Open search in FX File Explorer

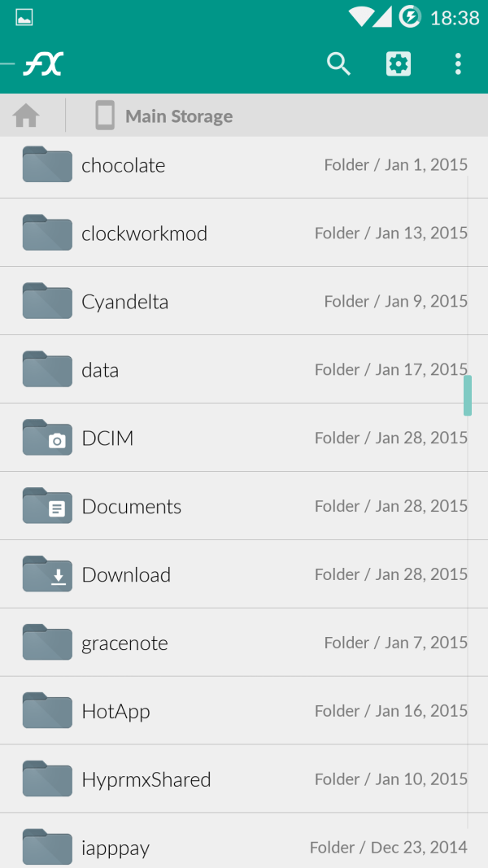pyautogui.click(x=338, y=63)
